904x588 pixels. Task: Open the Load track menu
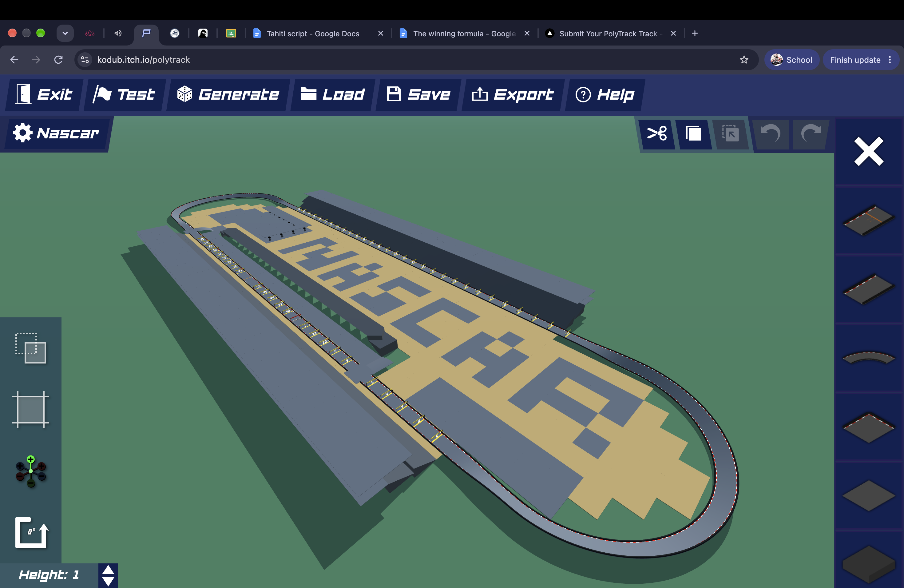333,95
